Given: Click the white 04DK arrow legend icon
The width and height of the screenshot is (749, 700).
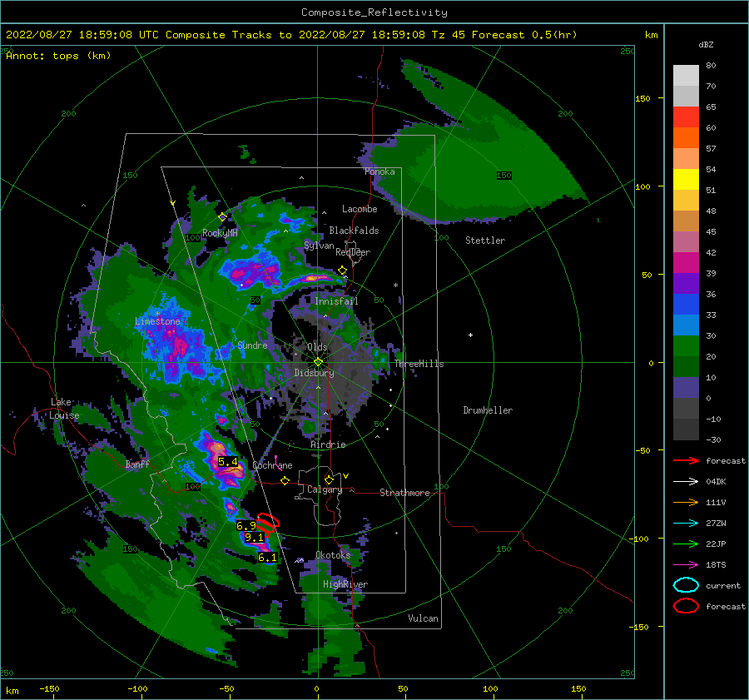Looking at the screenshot, I should click(x=686, y=481).
